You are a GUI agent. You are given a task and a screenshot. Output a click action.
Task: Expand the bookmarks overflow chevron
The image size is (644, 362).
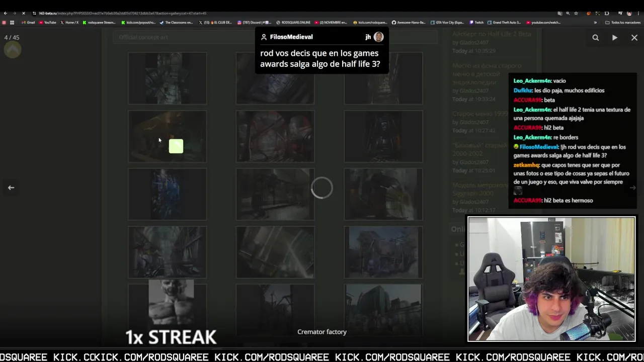tap(595, 23)
